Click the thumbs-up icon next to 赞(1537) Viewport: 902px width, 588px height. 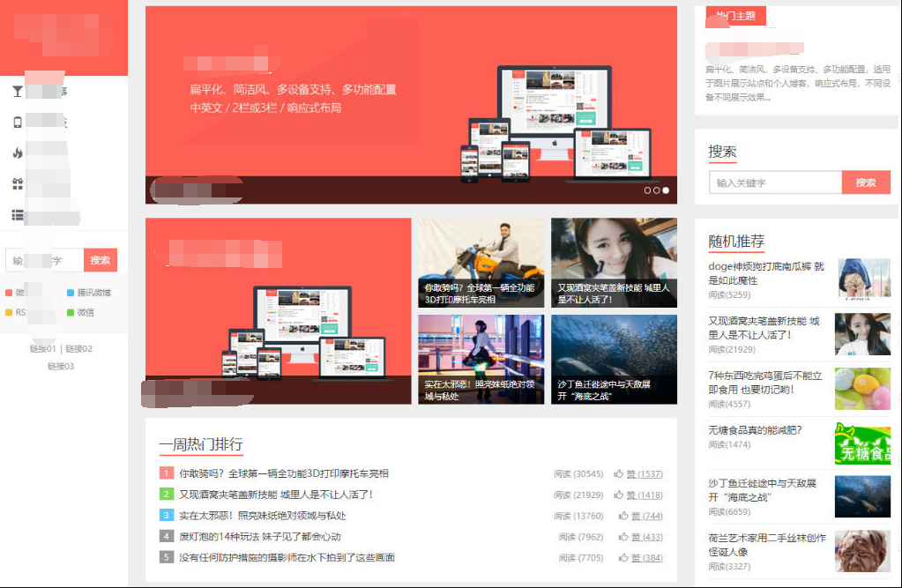tap(620, 474)
